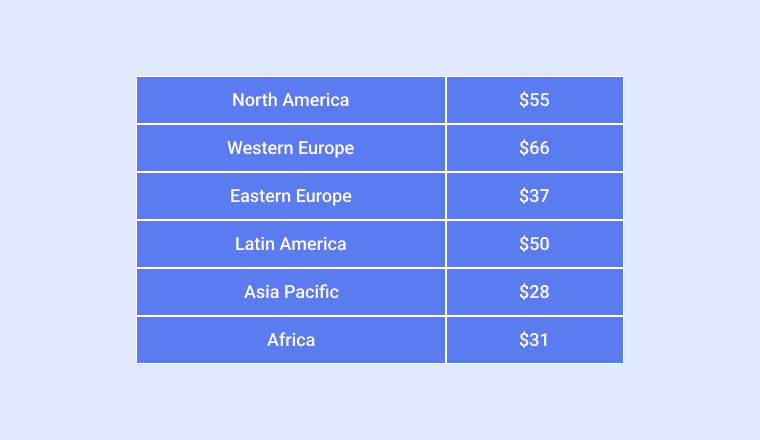The image size is (760, 440).
Task: Click the $28 value cell
Action: coord(535,292)
